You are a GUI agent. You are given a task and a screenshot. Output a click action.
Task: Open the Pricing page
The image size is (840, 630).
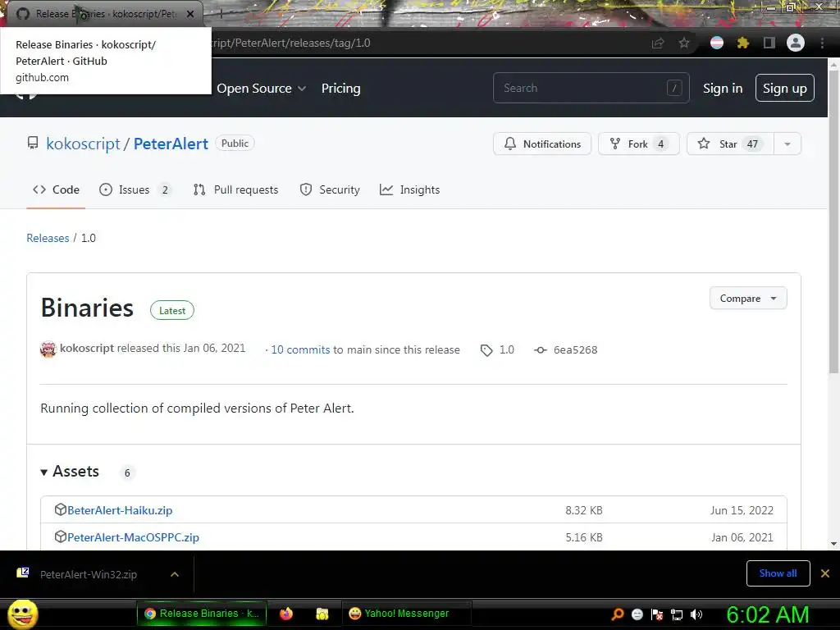point(340,89)
